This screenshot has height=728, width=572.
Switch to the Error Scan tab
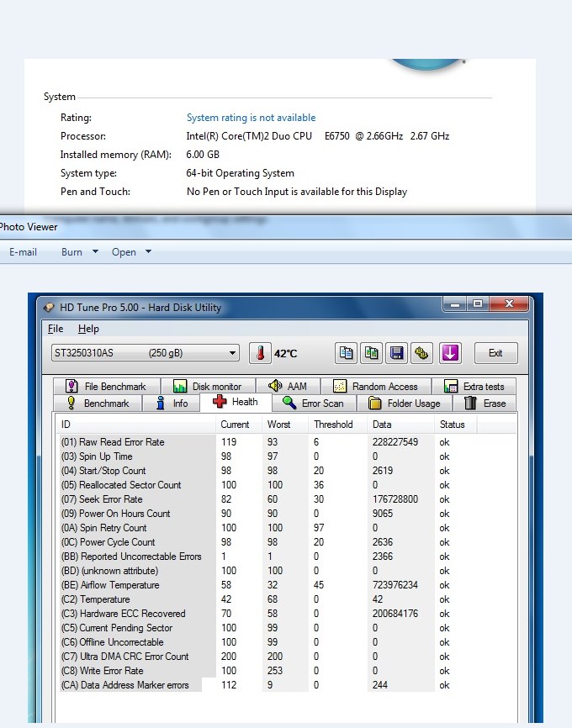[x=313, y=404]
